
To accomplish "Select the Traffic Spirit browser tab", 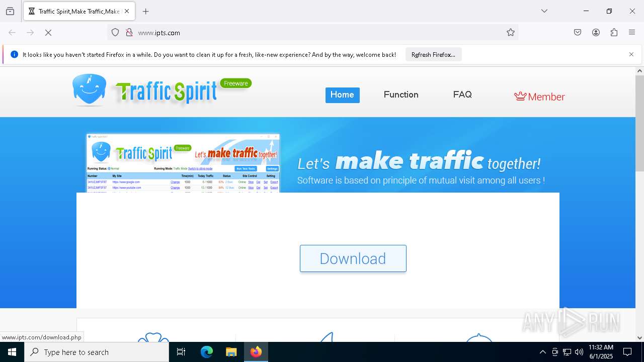I will pos(79,11).
